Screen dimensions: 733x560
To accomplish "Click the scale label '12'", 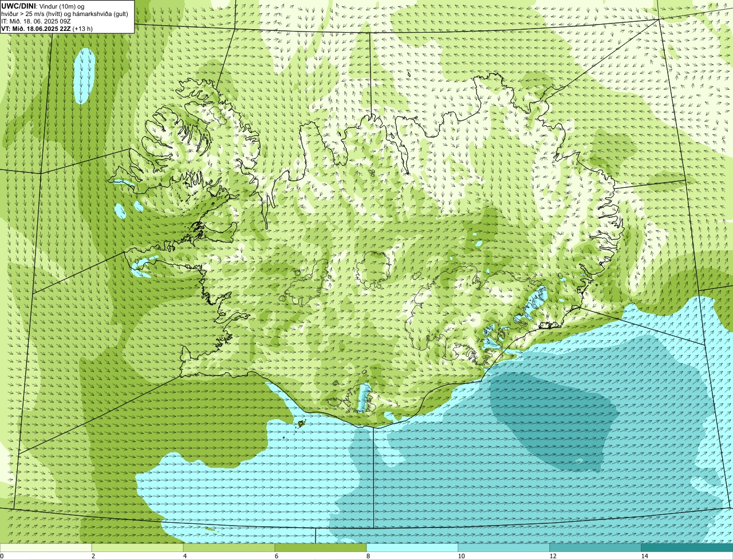I will tap(553, 556).
